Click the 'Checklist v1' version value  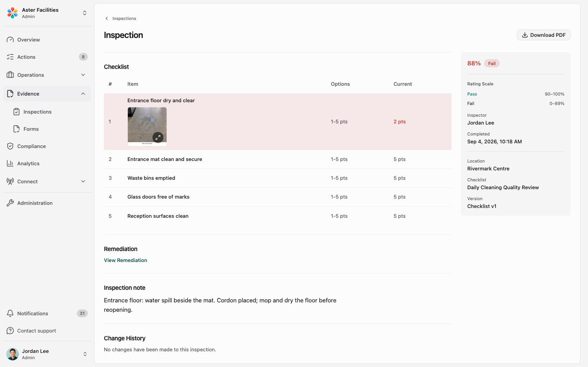point(482,206)
